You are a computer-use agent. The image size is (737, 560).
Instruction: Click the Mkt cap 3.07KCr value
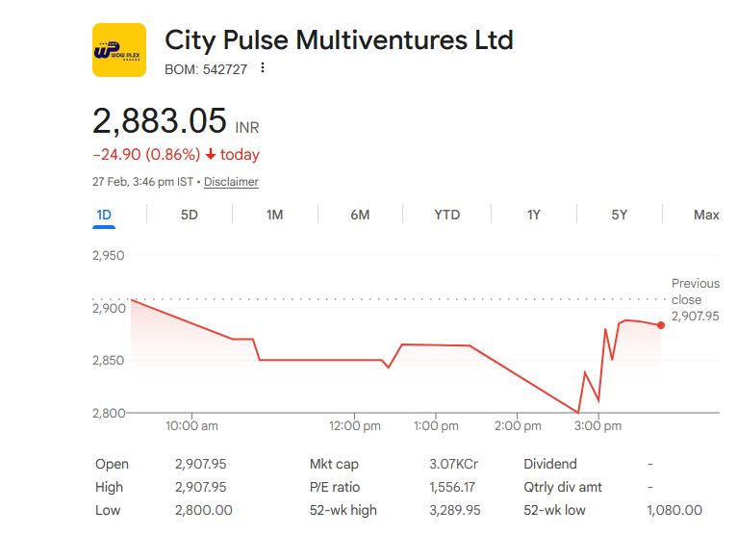click(x=452, y=464)
